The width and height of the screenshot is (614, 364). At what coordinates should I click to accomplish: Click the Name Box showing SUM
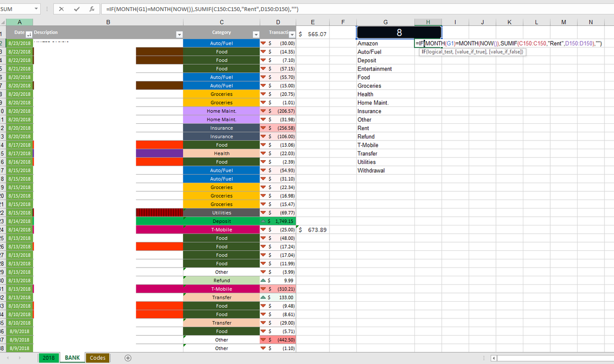(17, 9)
